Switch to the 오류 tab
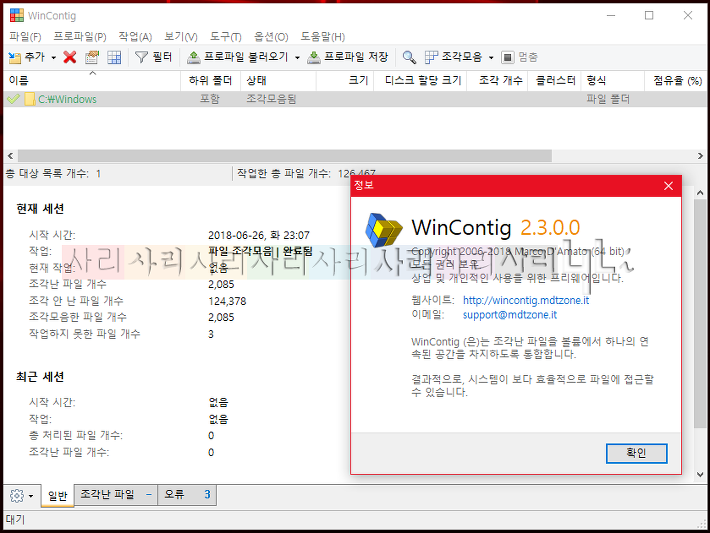710x533 pixels. (187, 495)
